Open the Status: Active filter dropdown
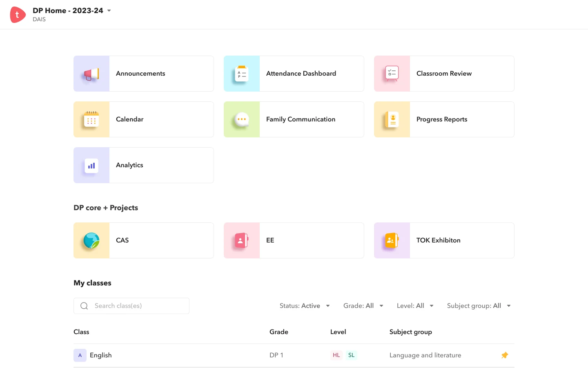588x368 pixels. (x=305, y=306)
